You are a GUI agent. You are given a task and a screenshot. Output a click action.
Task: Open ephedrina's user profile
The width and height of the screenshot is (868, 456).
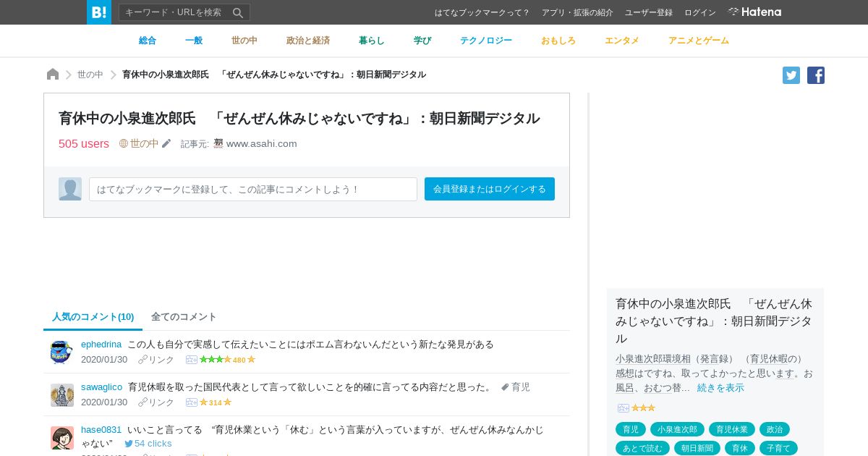pyautogui.click(x=101, y=345)
